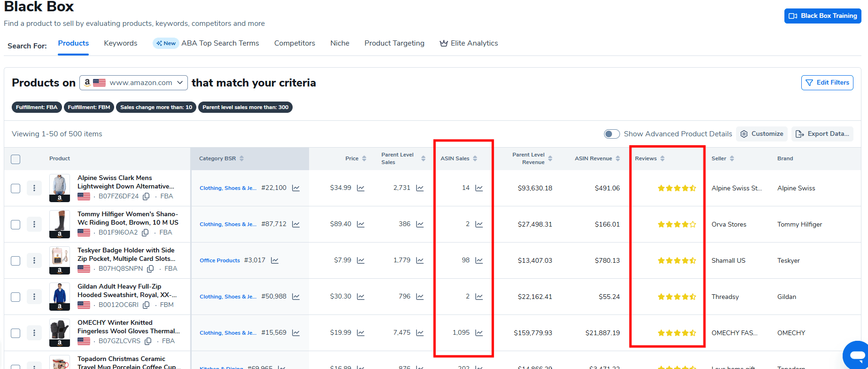
Task: Open the Niche tab
Action: 340,43
